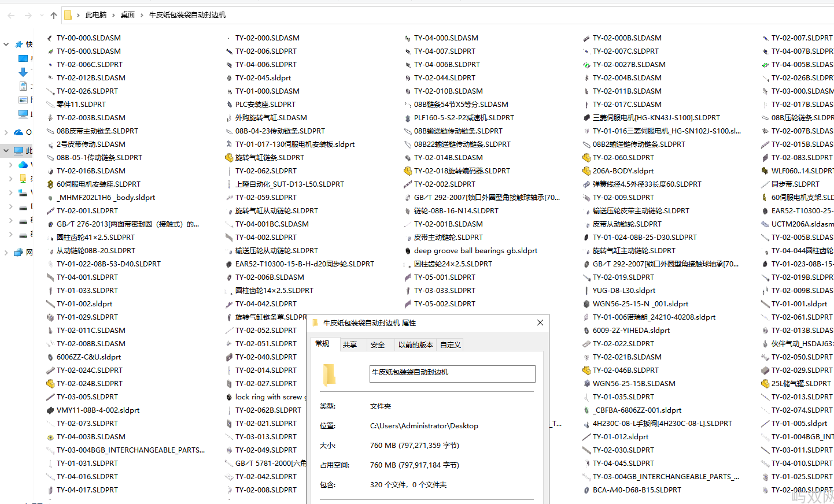Screen dimensions: 834x504
Task: Expand the OneDrive node in the sidebar
Action: pyautogui.click(x=6, y=132)
